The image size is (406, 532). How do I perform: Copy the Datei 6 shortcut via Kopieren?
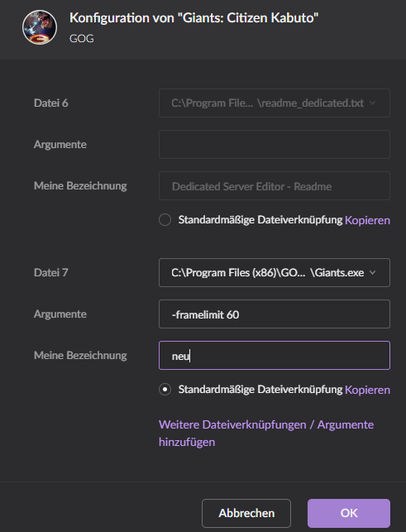pos(367,220)
